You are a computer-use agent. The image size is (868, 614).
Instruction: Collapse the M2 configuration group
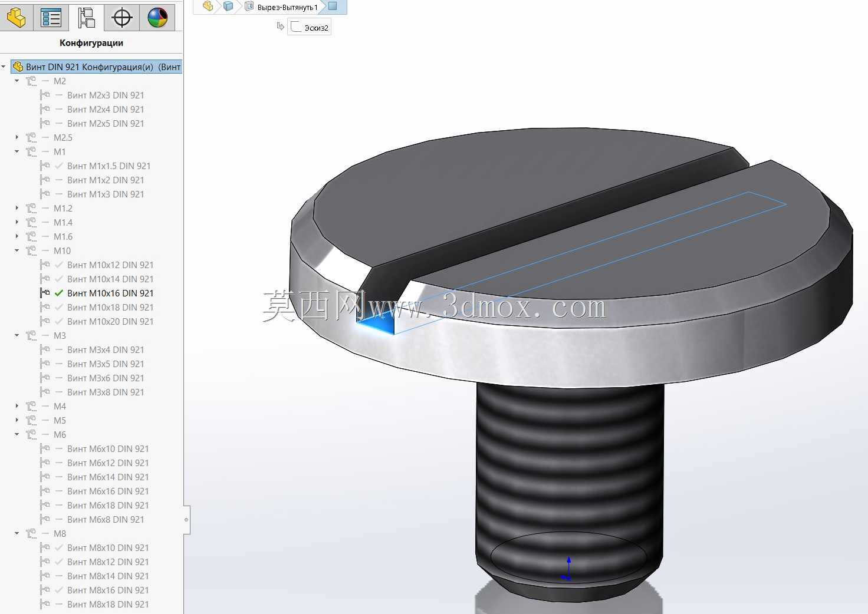click(x=17, y=81)
